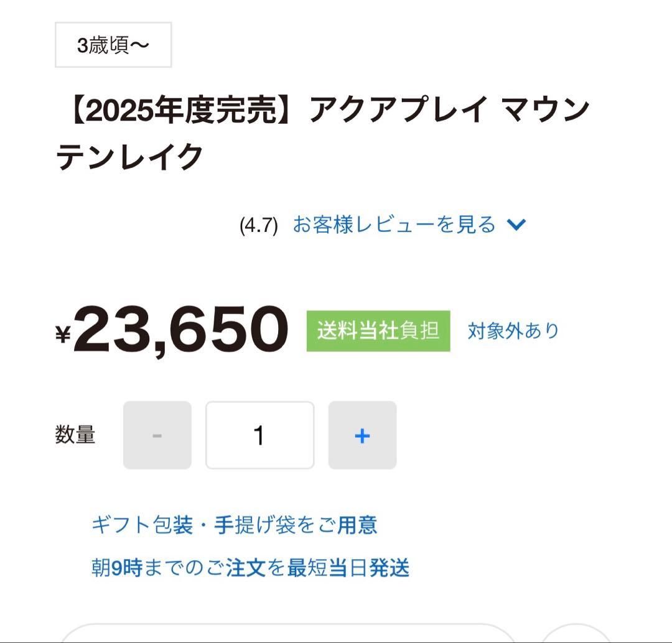Decrease quantity using the minus stepper
The width and height of the screenshot is (672, 643).
point(157,435)
